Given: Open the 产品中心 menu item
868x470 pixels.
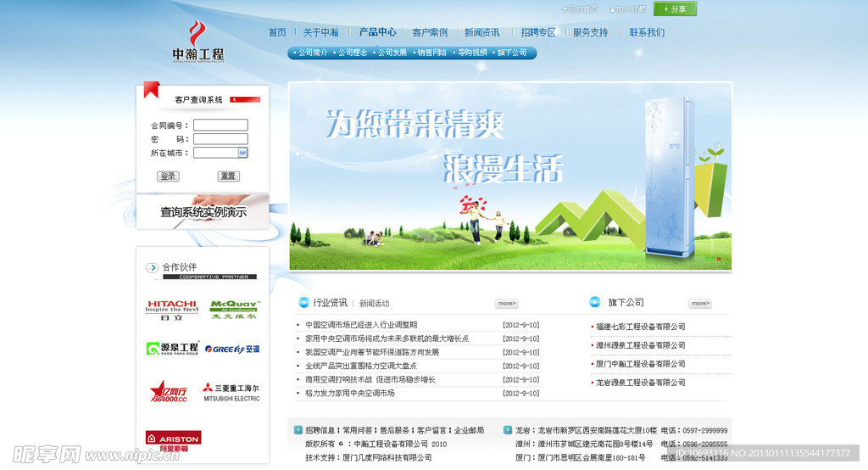Looking at the screenshot, I should [377, 32].
